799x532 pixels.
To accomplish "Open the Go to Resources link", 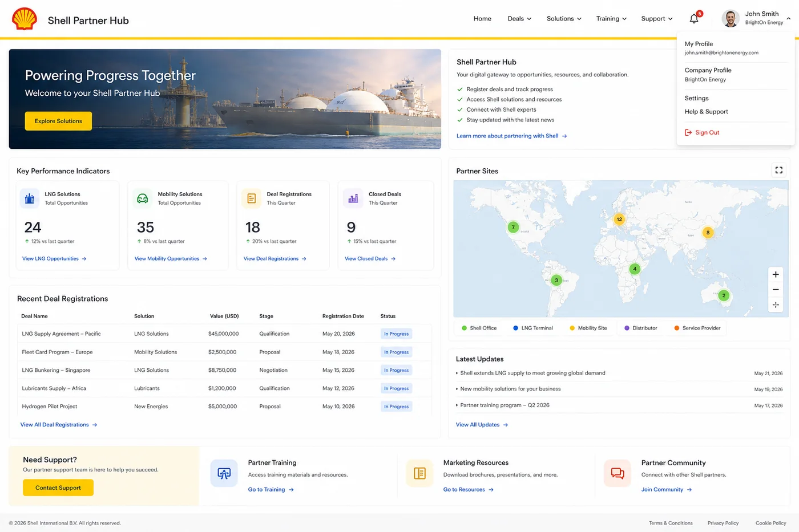I will (469, 490).
